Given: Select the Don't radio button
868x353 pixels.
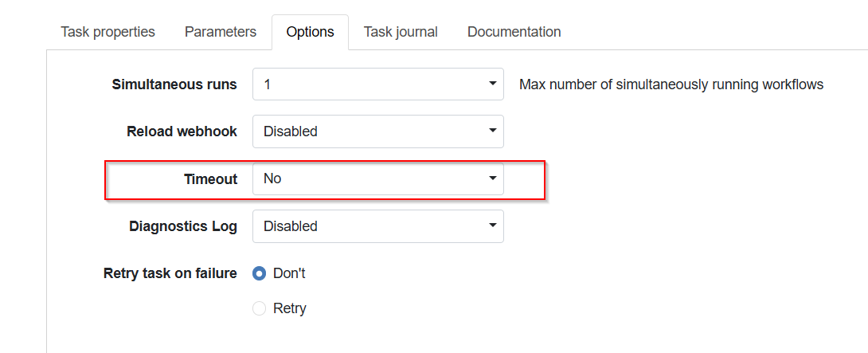Looking at the screenshot, I should coord(259,273).
